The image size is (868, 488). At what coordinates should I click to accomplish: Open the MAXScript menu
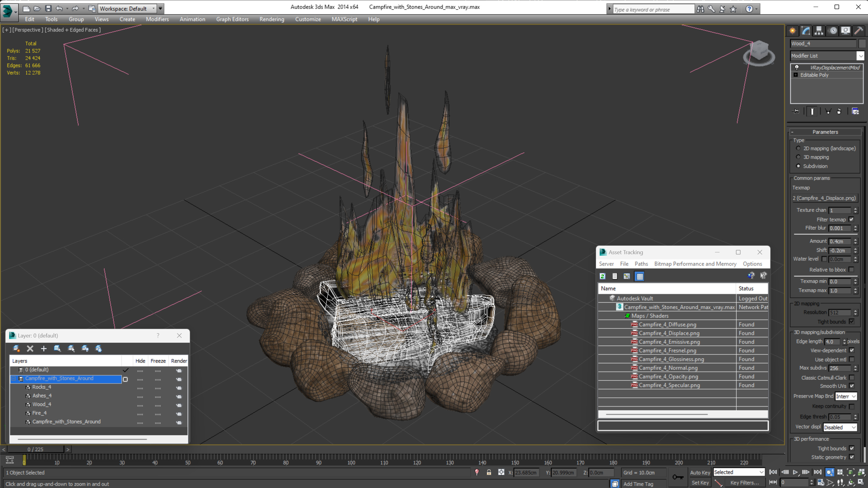(344, 19)
